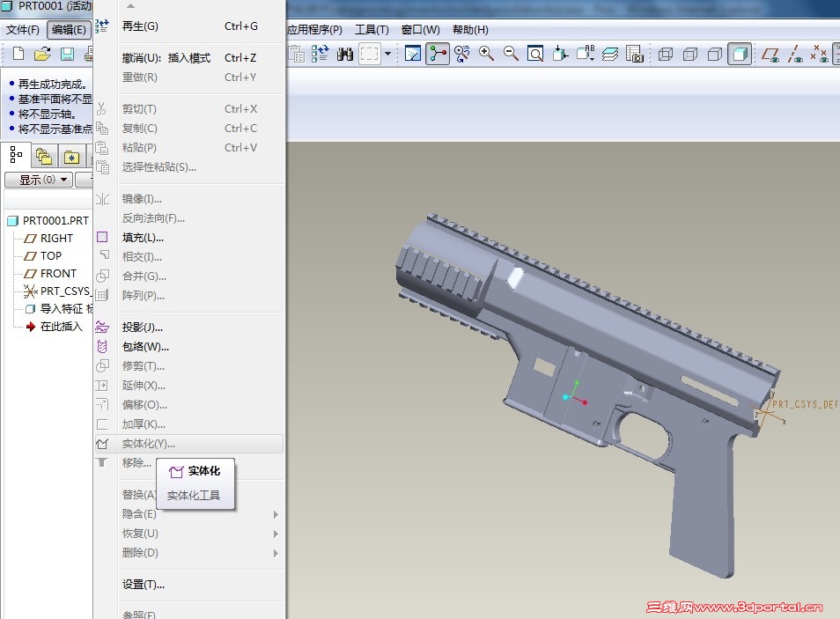Click the Save (floppy disk) icon
Viewport: 840px width, 619px height.
67,54
